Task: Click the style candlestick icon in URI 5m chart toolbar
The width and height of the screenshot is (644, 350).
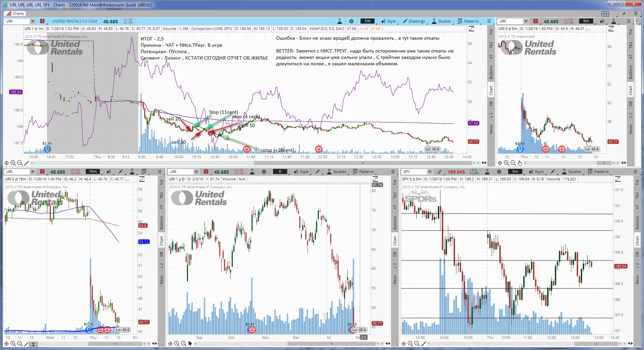Action: pos(602,21)
